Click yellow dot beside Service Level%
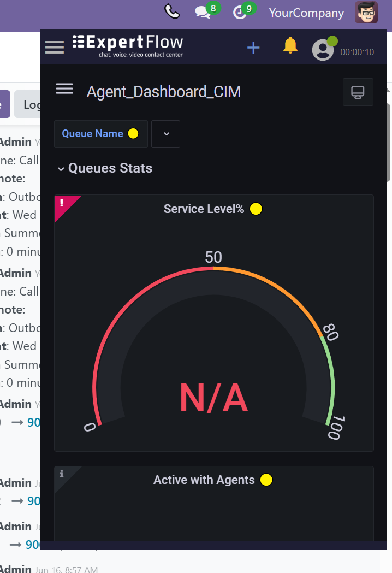This screenshot has width=392, height=573. 256,209
